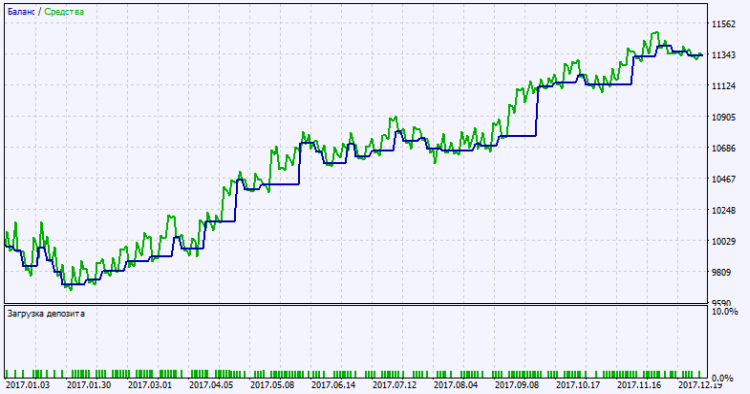
Task: Click the 2017.12.19 date label
Action: click(701, 385)
